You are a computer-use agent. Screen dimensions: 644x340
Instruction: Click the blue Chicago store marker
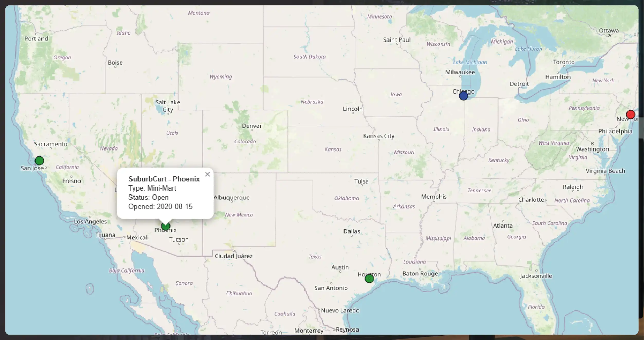[x=464, y=96]
